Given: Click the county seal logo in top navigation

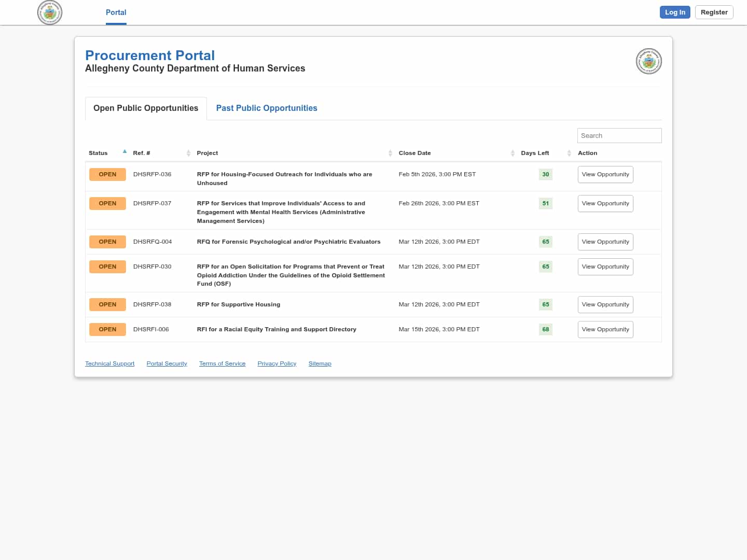Looking at the screenshot, I should click(50, 12).
